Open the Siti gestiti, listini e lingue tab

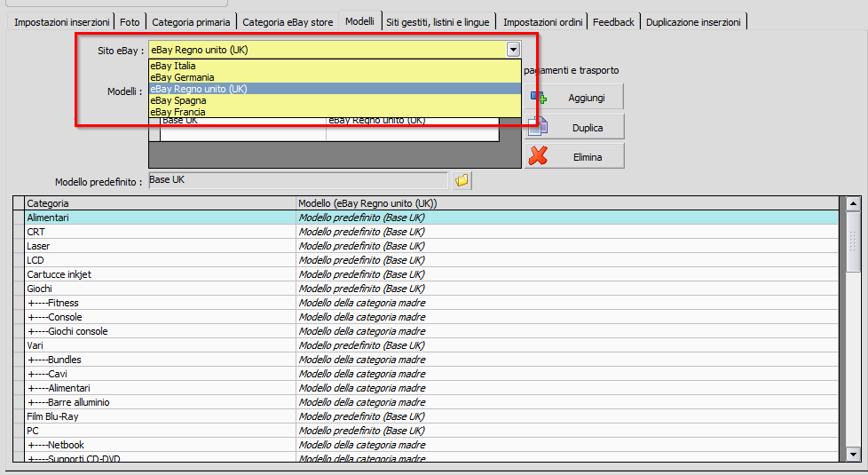point(438,22)
